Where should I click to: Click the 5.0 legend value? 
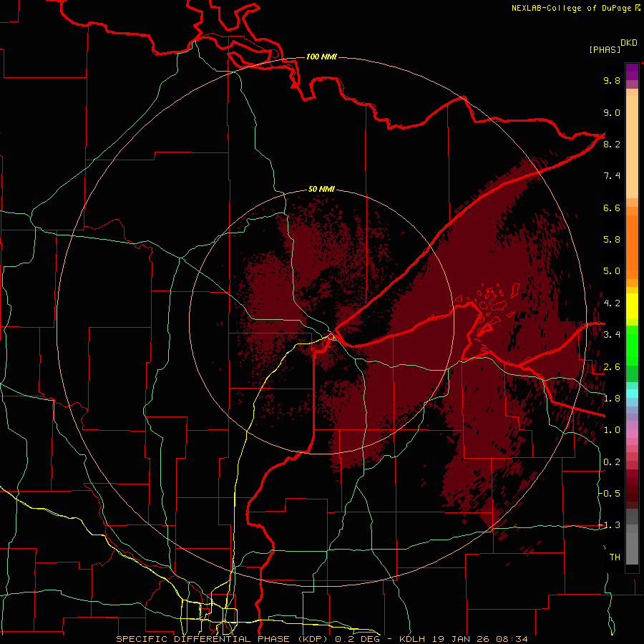(612, 271)
